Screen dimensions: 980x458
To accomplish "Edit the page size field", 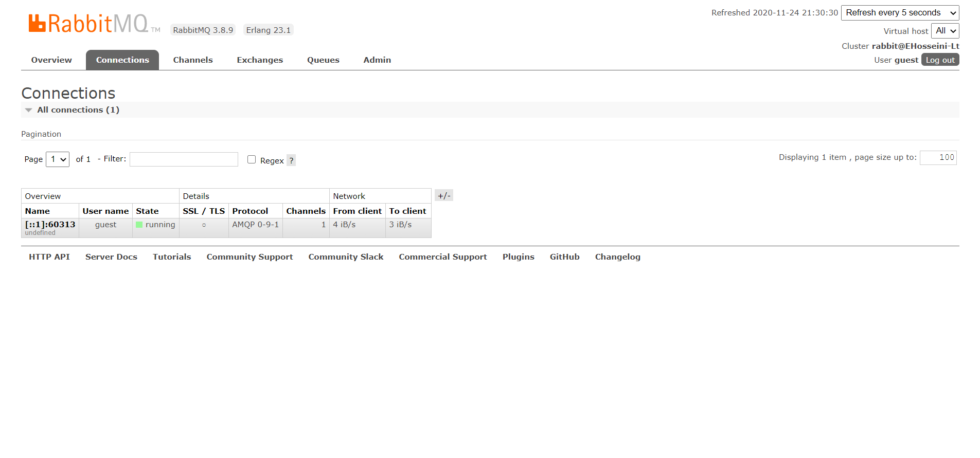I will click(938, 157).
